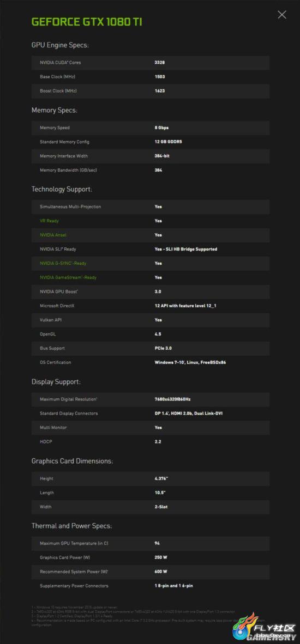Click the Thermal and Power Specs heading

click(71, 526)
